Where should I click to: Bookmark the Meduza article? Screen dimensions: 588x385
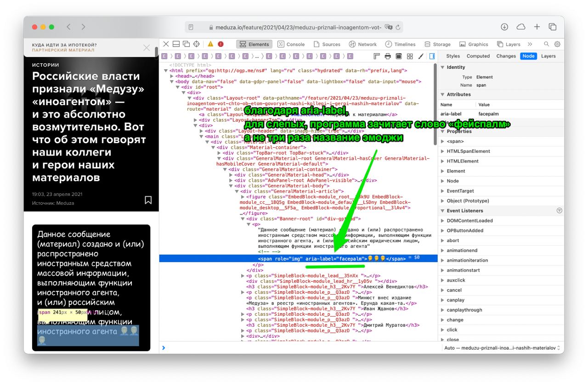148,200
